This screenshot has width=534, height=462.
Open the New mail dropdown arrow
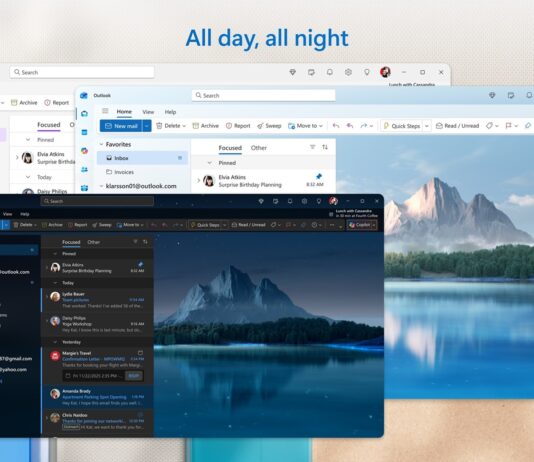[147, 126]
